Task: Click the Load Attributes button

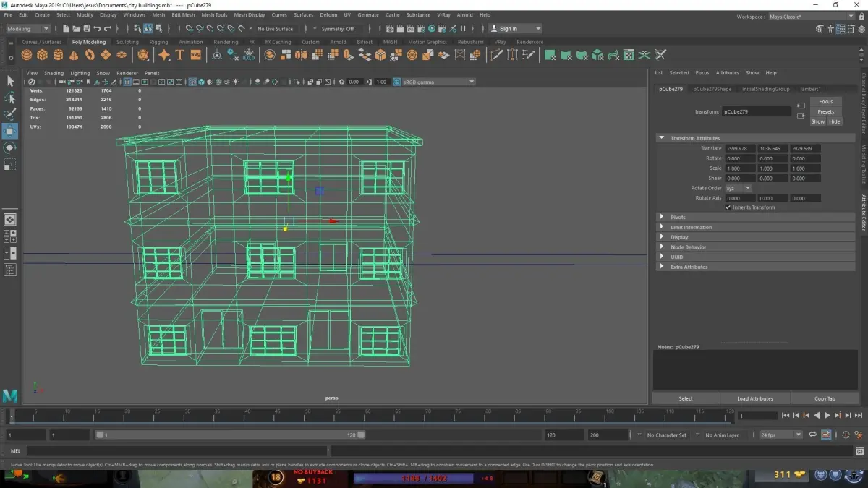Action: pos(754,398)
